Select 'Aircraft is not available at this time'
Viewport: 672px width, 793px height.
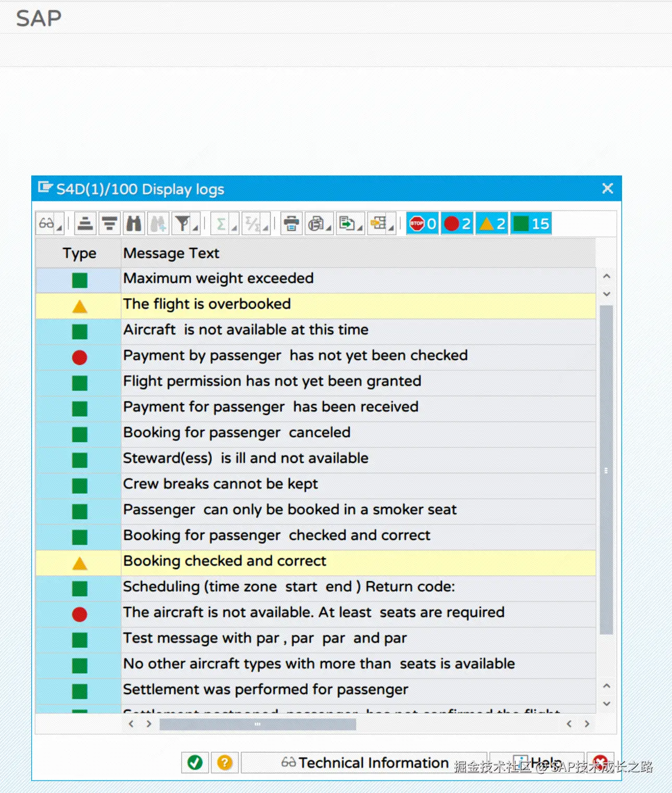point(246,330)
